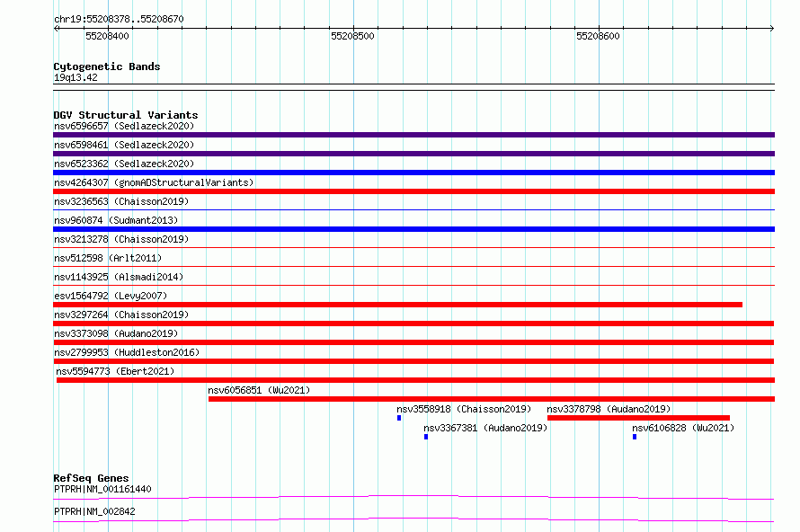Screen dimensions: 800x532
Task: Click ruler position 55208400
Action: pos(107,36)
